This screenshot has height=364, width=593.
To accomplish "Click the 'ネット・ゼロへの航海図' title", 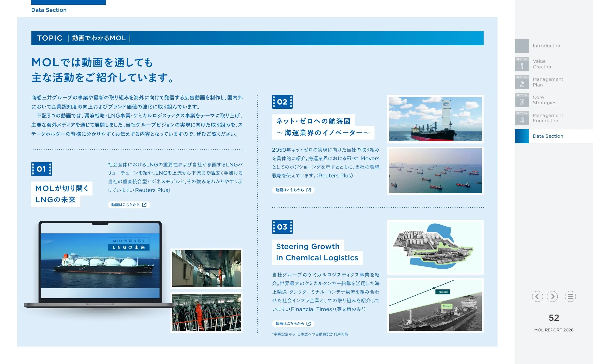I will [323, 127].
